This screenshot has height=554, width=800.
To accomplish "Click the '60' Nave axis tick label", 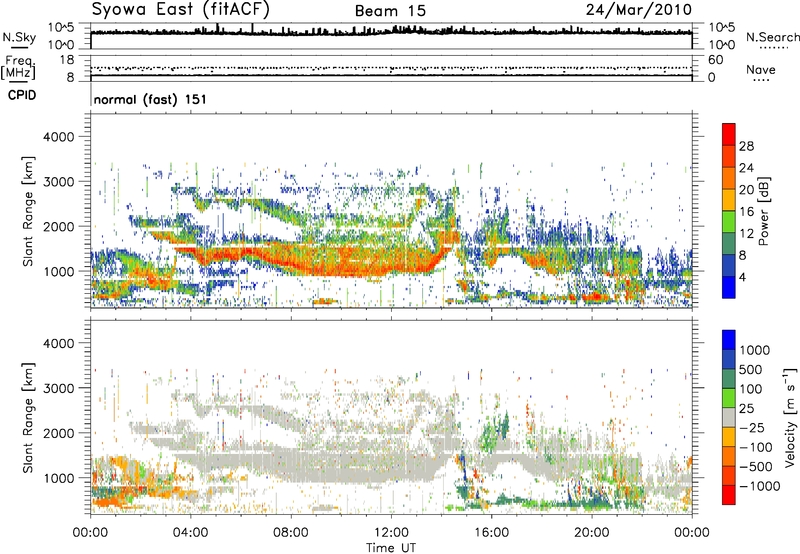I will point(715,60).
